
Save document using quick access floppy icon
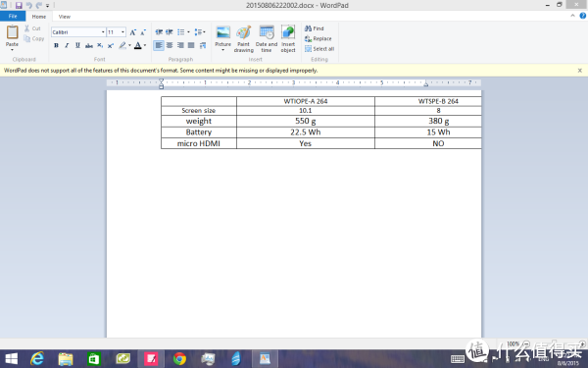[x=19, y=5]
